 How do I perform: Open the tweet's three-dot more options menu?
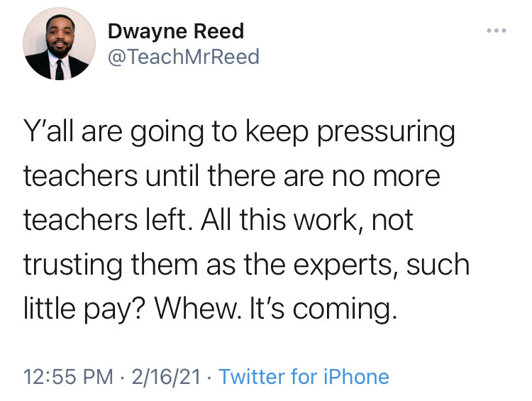pyautogui.click(x=497, y=33)
